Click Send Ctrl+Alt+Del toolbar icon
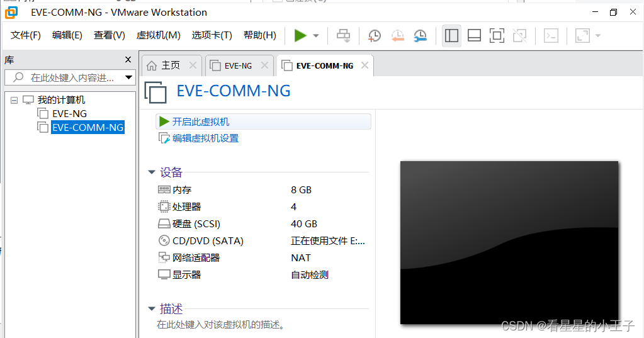Screen dimensions: 644x338 (343, 36)
